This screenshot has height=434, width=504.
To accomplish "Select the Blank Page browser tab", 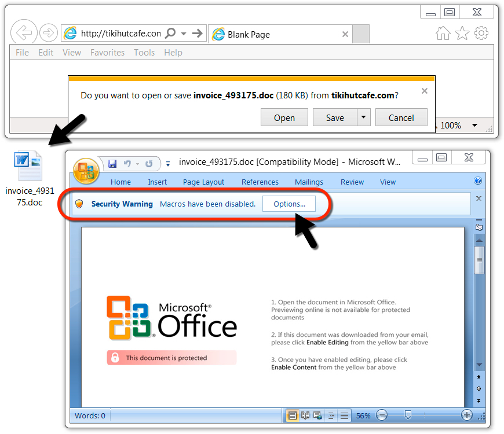I will [280, 34].
